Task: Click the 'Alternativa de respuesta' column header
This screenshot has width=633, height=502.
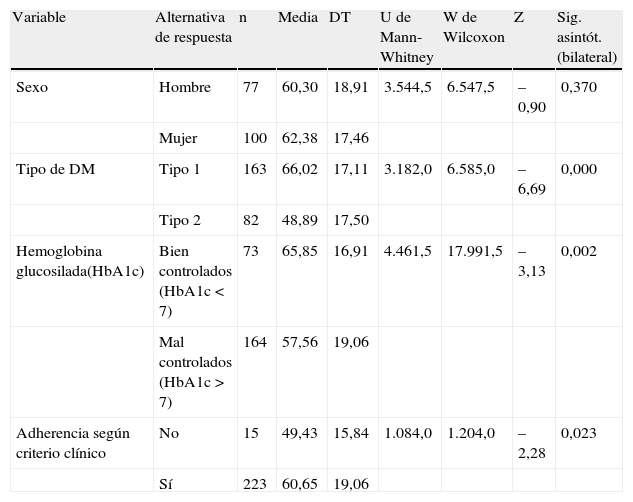Action: pyautogui.click(x=193, y=27)
